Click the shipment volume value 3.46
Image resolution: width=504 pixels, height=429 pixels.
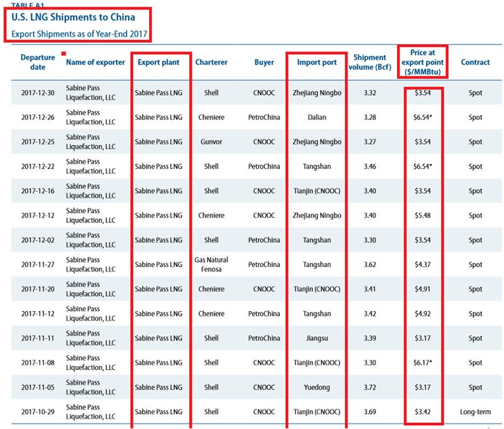click(x=370, y=167)
